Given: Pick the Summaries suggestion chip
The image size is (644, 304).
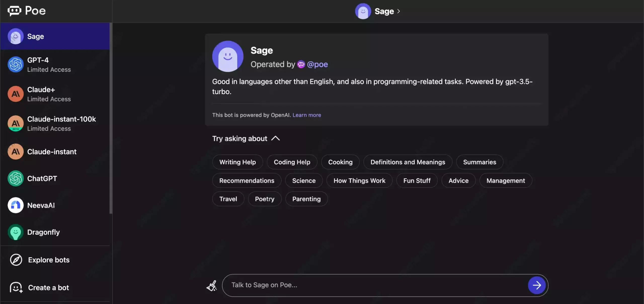Looking at the screenshot, I should point(479,162).
